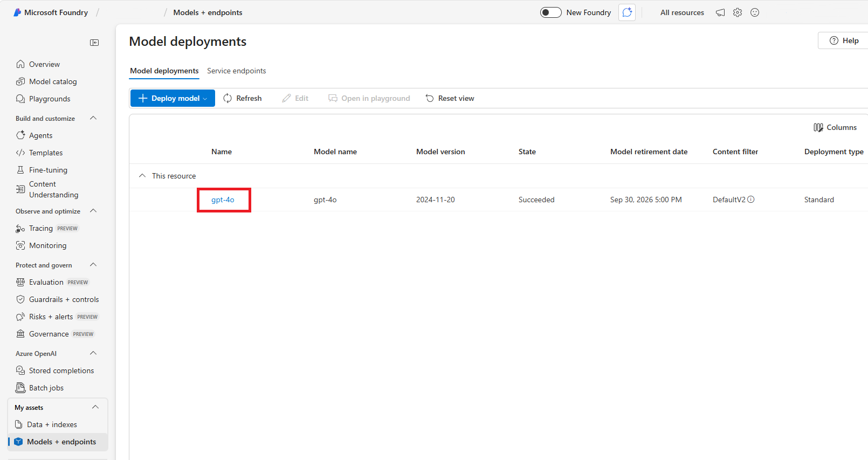Viewport: 868px width, 460px height.
Task: Click the Data + indexes icon
Action: click(19, 424)
